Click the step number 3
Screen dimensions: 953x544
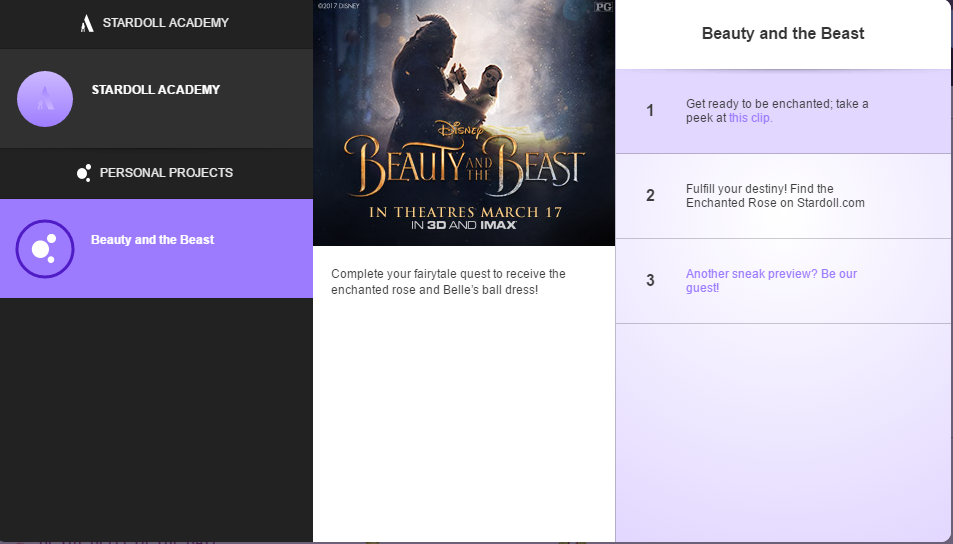point(650,281)
